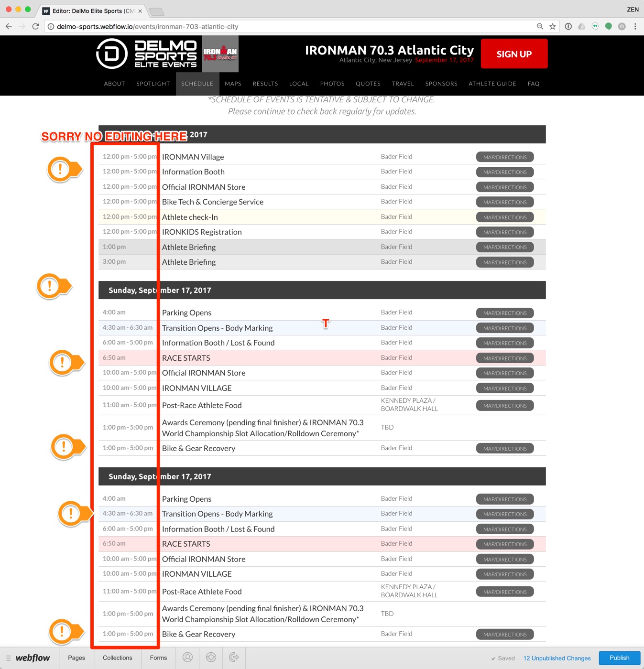Click the 'Bike Tech & Concierge Service' text
The image size is (644, 669).
click(213, 202)
